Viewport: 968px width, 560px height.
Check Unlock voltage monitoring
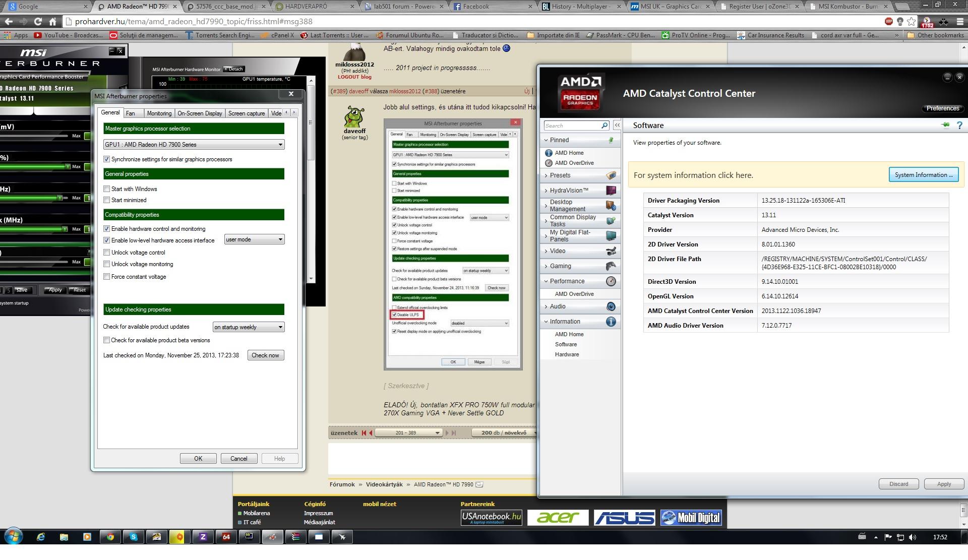[106, 264]
